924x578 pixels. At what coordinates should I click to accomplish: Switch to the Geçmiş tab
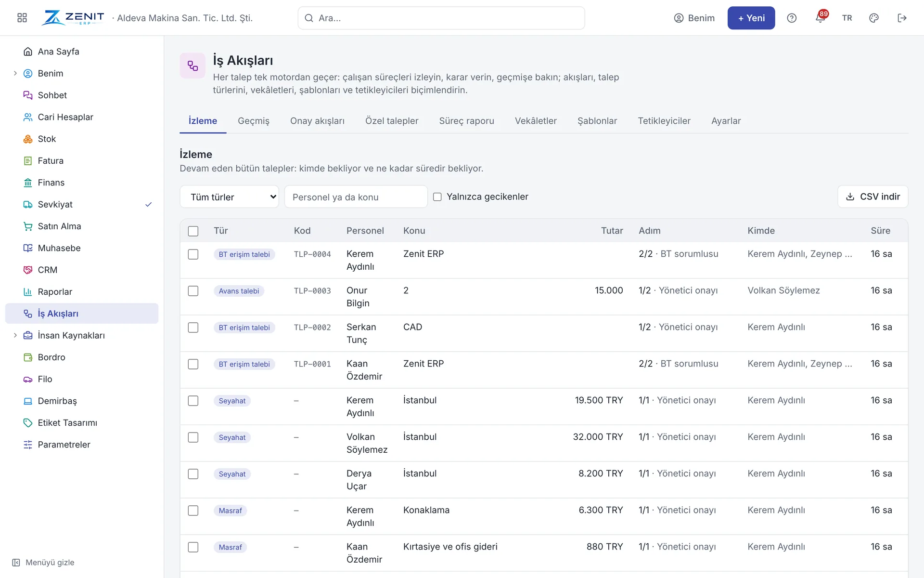[254, 121]
